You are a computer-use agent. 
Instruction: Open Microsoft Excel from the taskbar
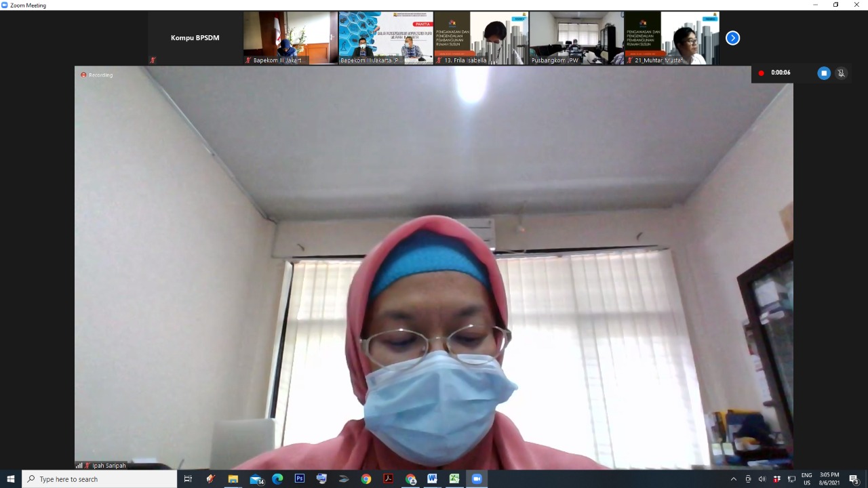click(454, 479)
